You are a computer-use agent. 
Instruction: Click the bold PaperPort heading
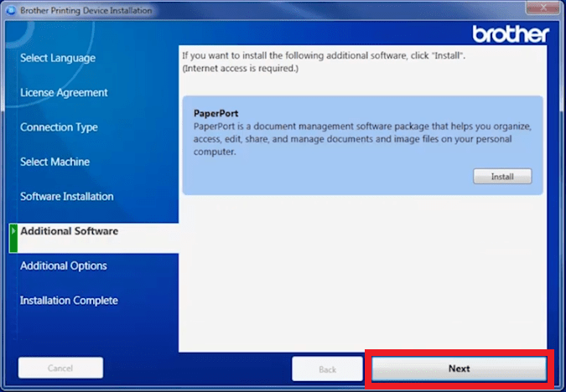point(215,113)
